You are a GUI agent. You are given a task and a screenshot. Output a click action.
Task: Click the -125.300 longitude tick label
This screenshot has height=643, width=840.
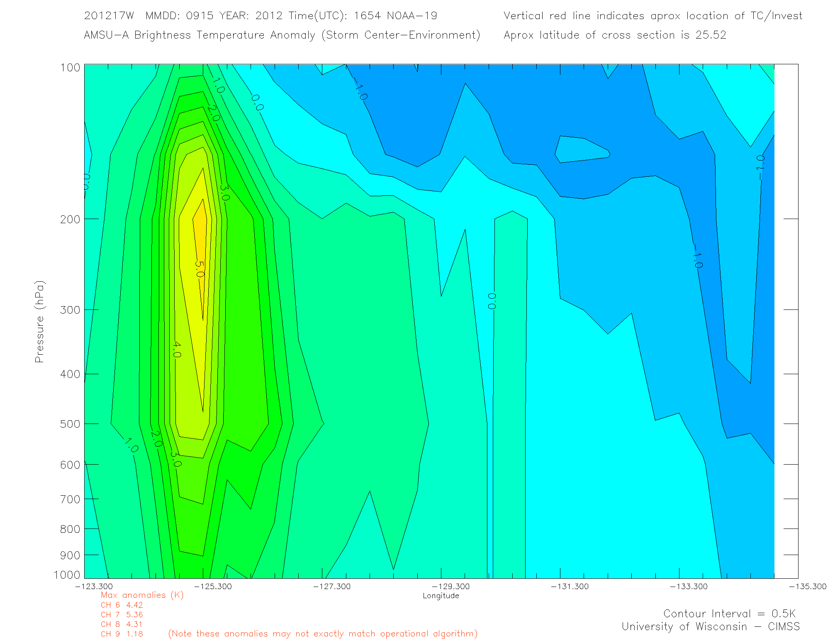[213, 586]
